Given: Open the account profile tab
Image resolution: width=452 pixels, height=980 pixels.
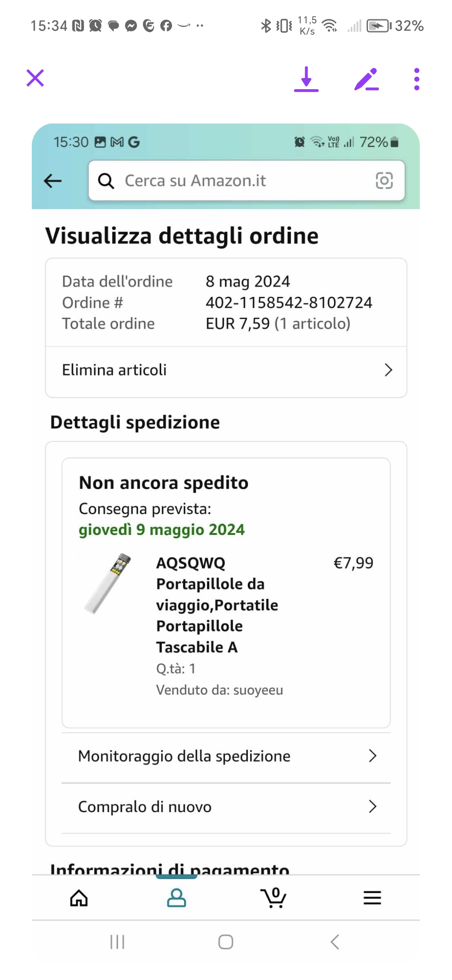Looking at the screenshot, I should (x=177, y=898).
